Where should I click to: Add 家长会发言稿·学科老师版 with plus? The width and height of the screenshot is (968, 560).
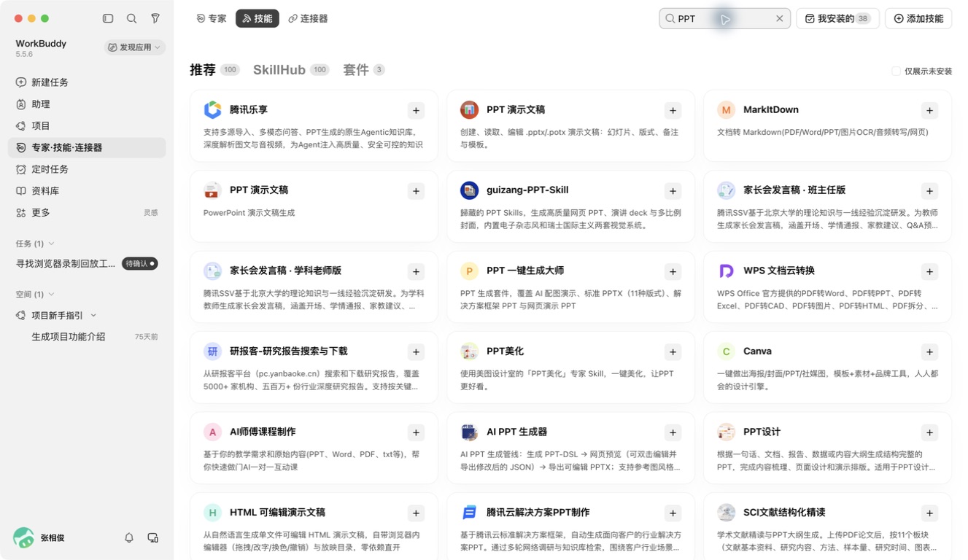coord(416,272)
